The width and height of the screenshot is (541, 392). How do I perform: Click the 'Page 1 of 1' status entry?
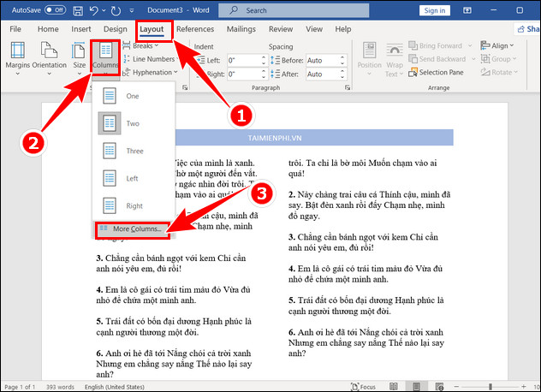click(20, 387)
